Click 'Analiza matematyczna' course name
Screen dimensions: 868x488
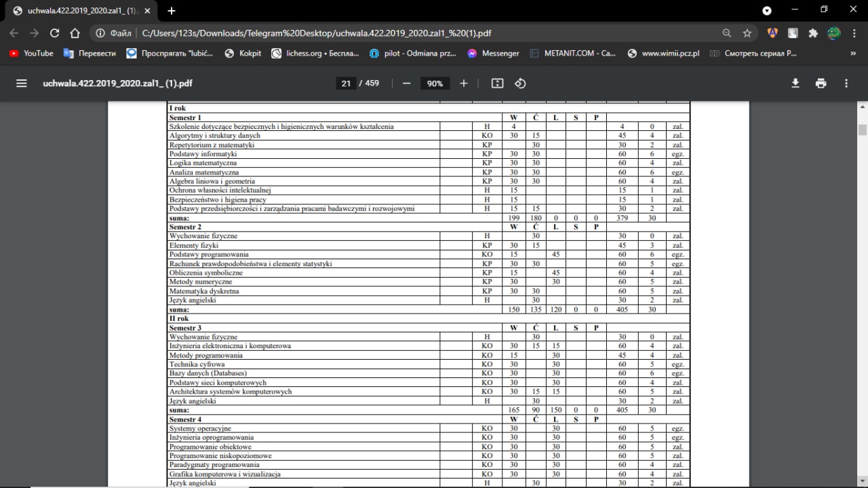(203, 172)
